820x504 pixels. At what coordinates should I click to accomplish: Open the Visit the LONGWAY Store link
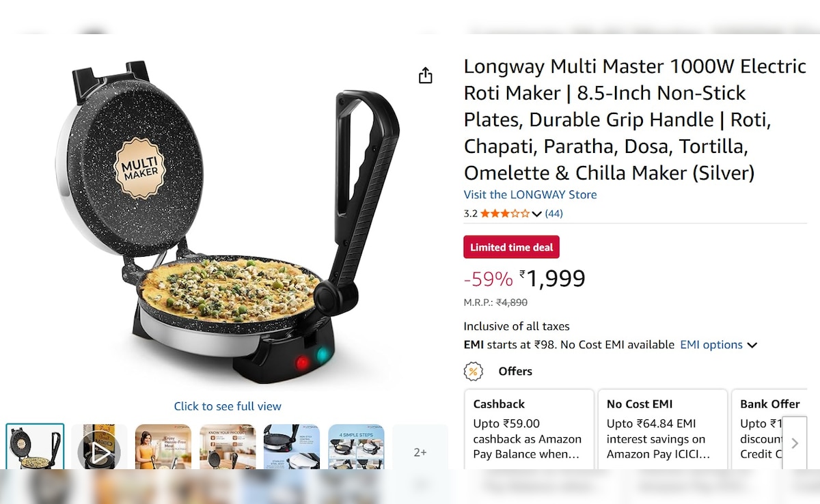[530, 195]
